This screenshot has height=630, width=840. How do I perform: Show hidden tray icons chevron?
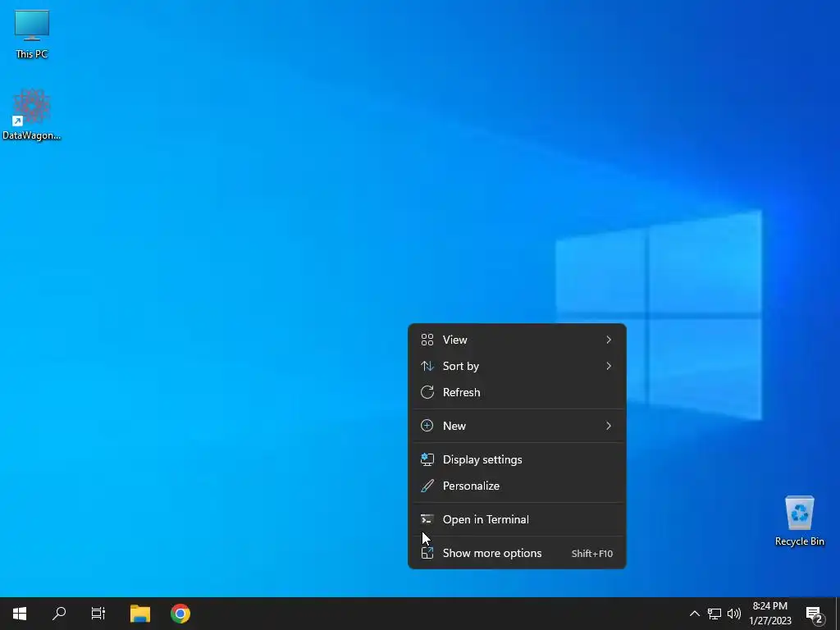pyautogui.click(x=694, y=614)
